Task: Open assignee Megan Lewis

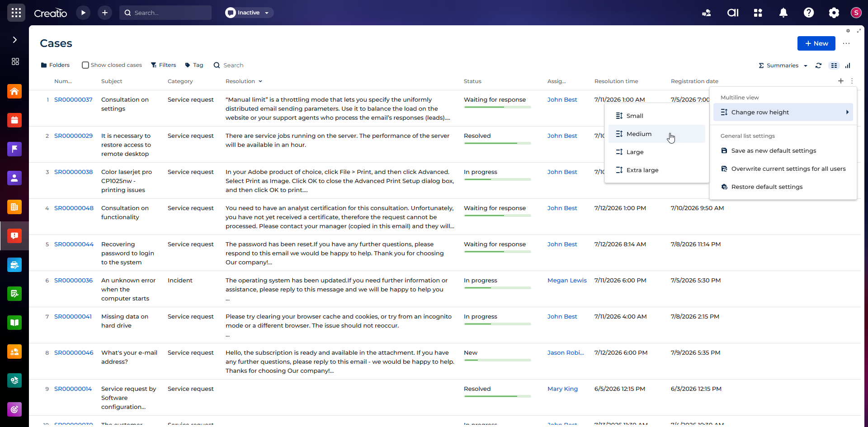Action: [x=567, y=280]
